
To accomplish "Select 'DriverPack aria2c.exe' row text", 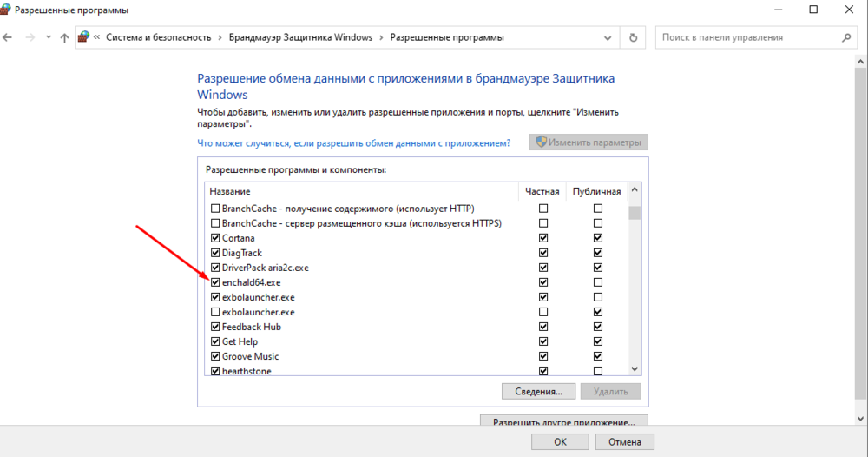I will pos(265,268).
